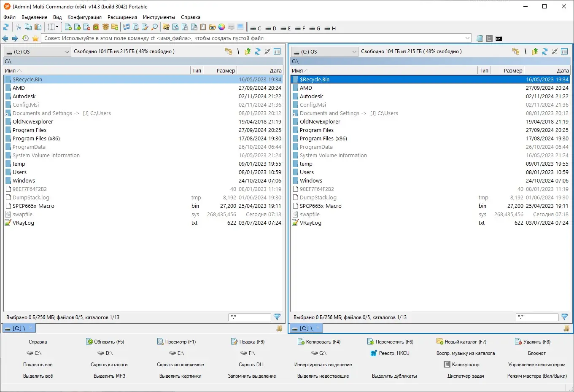Click the blue Forward arrow icon
The height and width of the screenshot is (392, 574).
pyautogui.click(x=15, y=38)
